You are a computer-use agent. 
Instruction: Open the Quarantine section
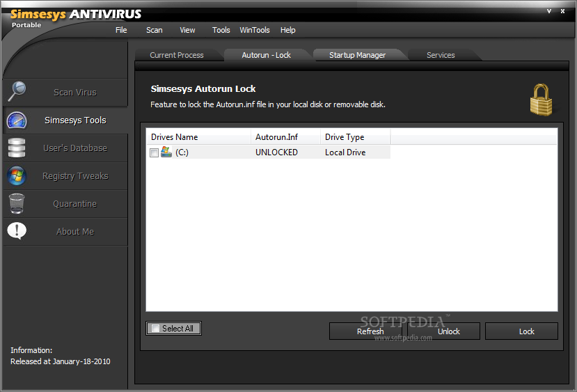65,203
